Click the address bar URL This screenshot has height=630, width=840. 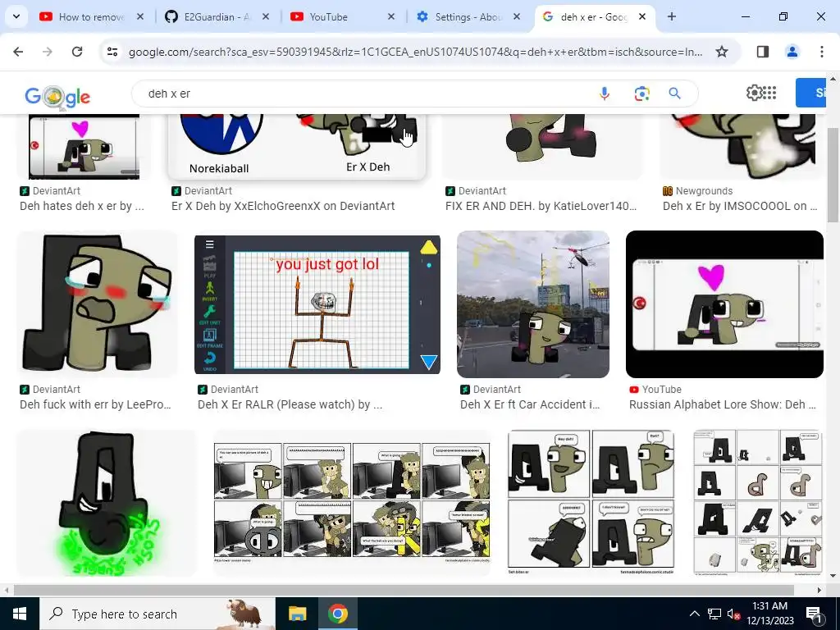tap(415, 52)
